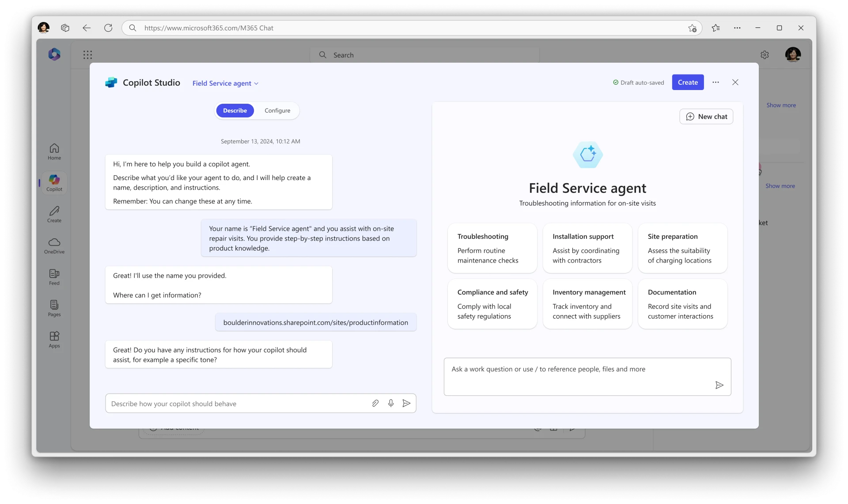This screenshot has height=504, width=848.
Task: Click the Create button to publish agent
Action: (x=688, y=82)
